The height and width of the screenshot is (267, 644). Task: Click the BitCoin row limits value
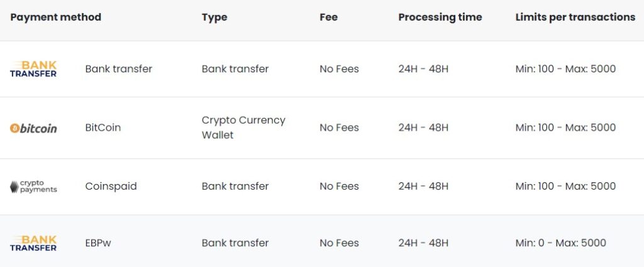click(x=565, y=128)
